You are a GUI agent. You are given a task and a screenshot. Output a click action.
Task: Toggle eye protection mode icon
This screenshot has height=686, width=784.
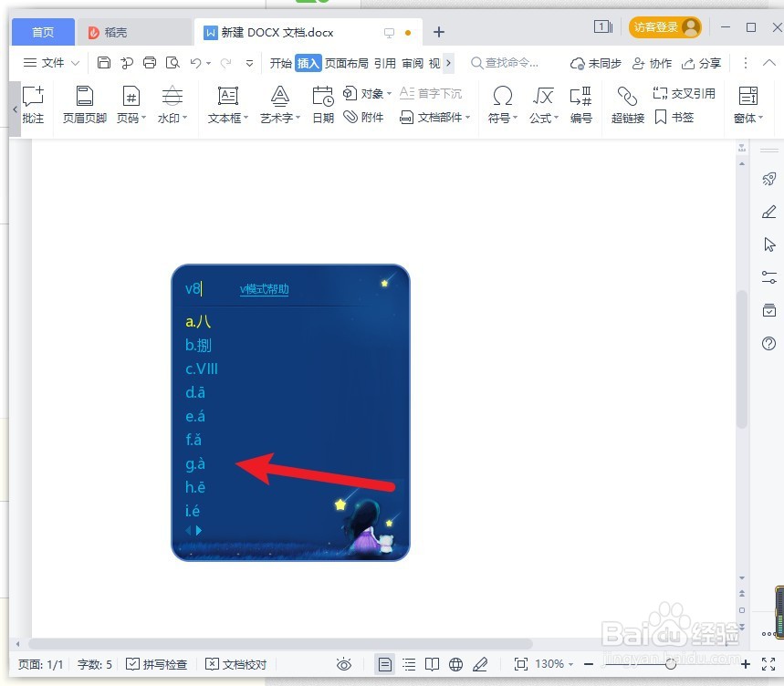[344, 664]
